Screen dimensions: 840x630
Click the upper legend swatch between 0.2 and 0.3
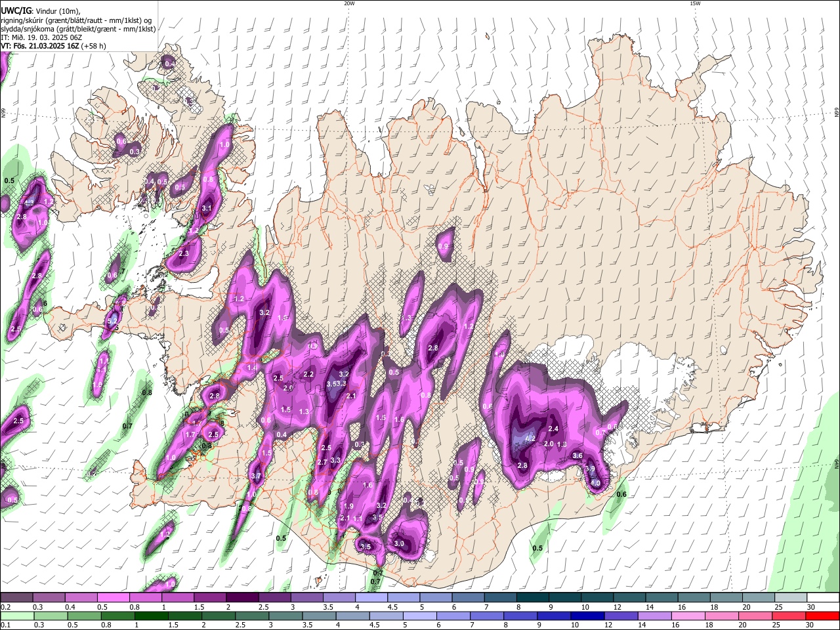[x=16, y=598]
